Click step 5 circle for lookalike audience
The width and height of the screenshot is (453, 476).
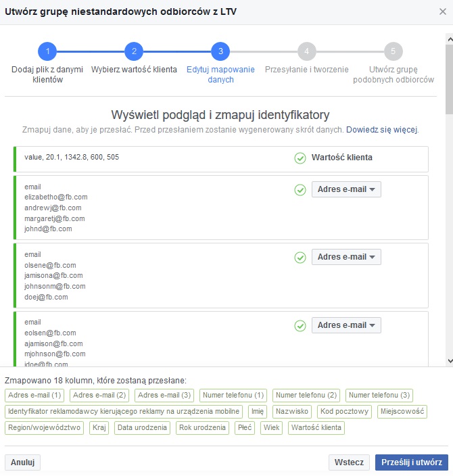393,51
